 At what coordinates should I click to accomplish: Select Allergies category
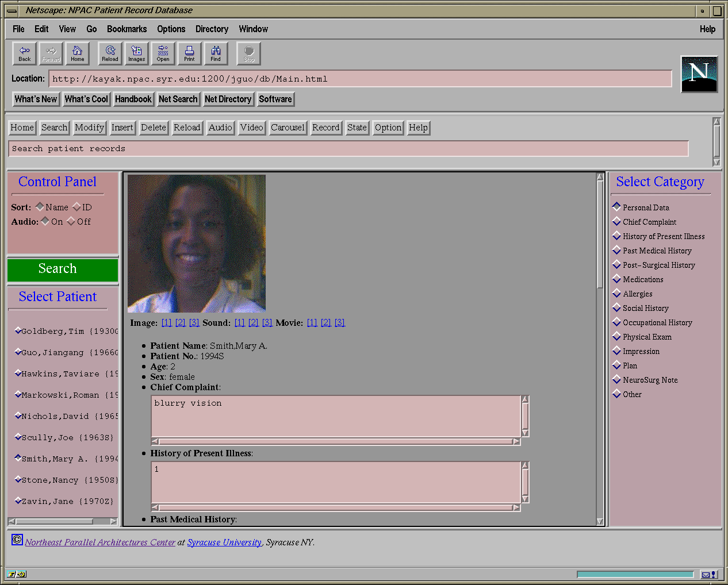point(616,293)
